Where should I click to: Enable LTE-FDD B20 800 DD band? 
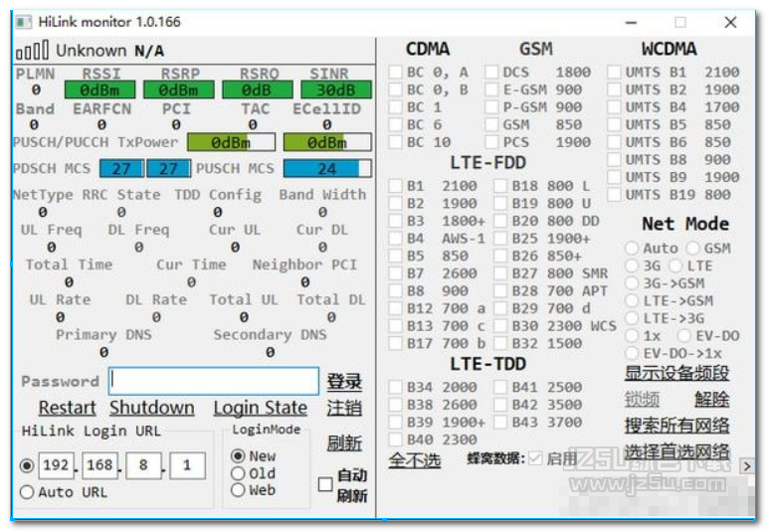click(x=500, y=221)
